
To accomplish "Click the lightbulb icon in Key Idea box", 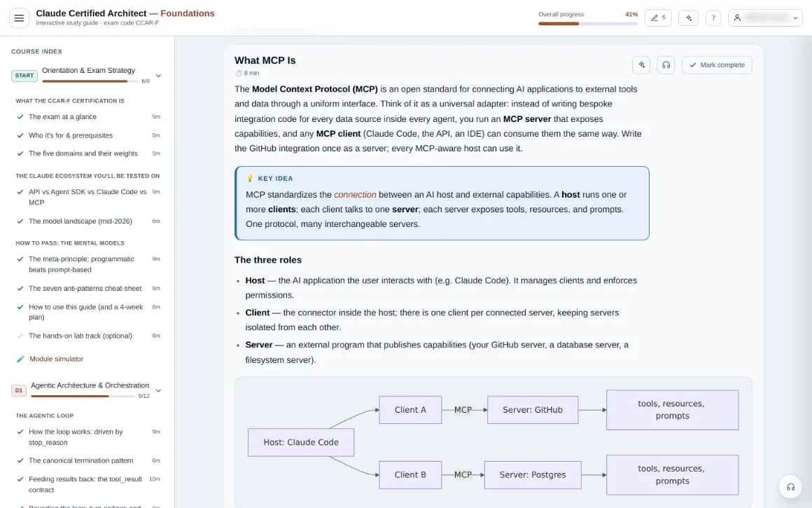I will tap(250, 178).
